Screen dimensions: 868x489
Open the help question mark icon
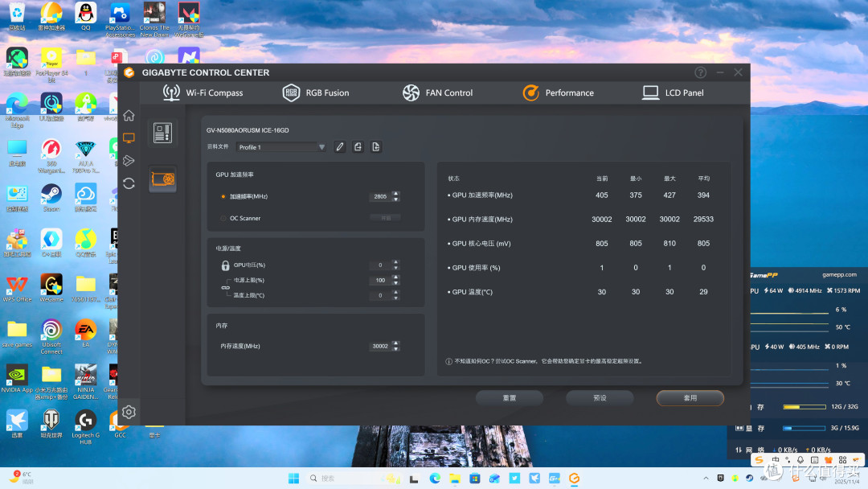point(700,72)
